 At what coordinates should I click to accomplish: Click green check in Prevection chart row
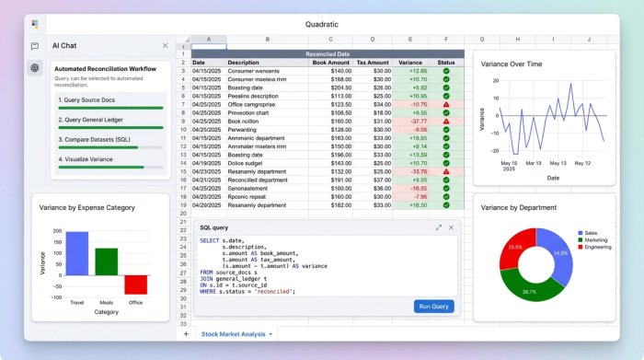point(446,113)
